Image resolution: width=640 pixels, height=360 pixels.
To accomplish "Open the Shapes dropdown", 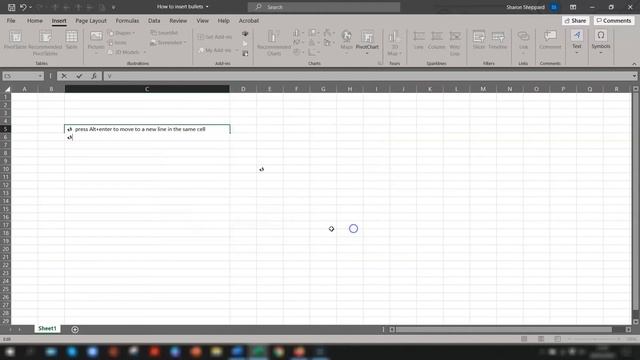I will (122, 33).
